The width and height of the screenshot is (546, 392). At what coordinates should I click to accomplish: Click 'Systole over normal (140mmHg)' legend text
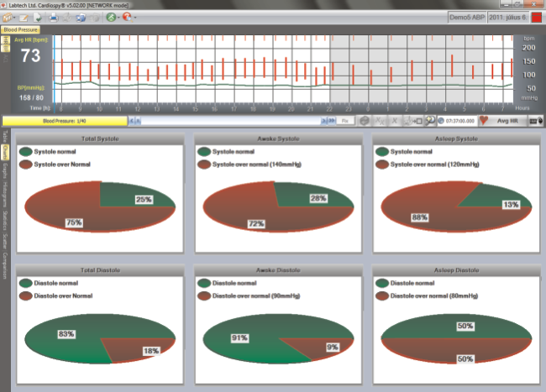257,165
